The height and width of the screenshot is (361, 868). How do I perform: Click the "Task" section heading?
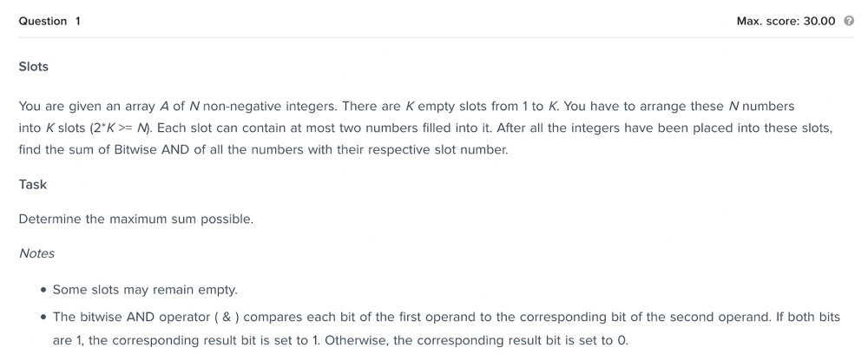point(33,184)
